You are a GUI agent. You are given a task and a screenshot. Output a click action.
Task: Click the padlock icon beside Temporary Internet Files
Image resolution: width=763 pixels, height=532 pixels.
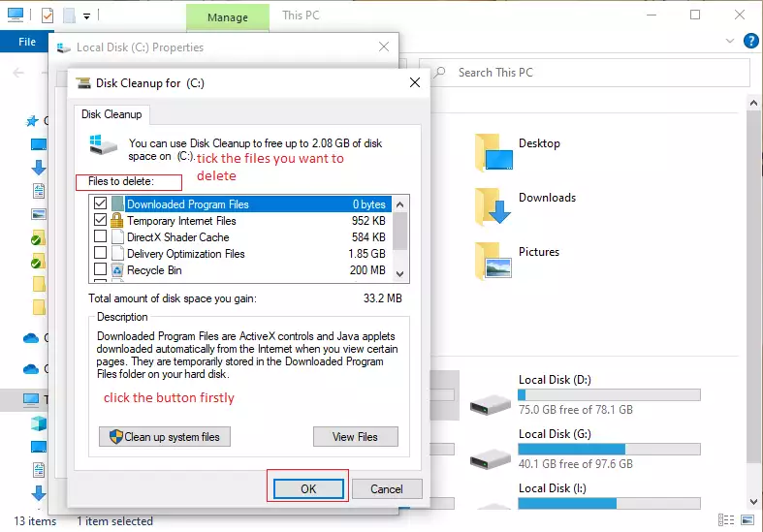(116, 220)
